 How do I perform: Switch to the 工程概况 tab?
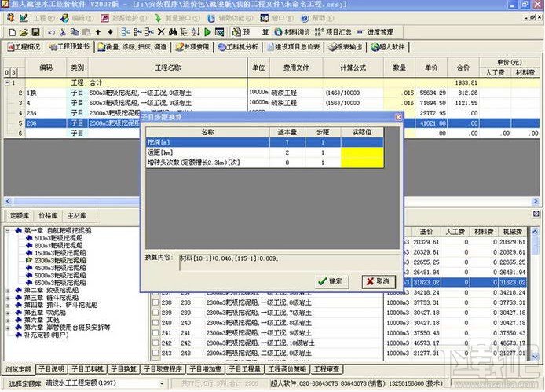coord(24,47)
